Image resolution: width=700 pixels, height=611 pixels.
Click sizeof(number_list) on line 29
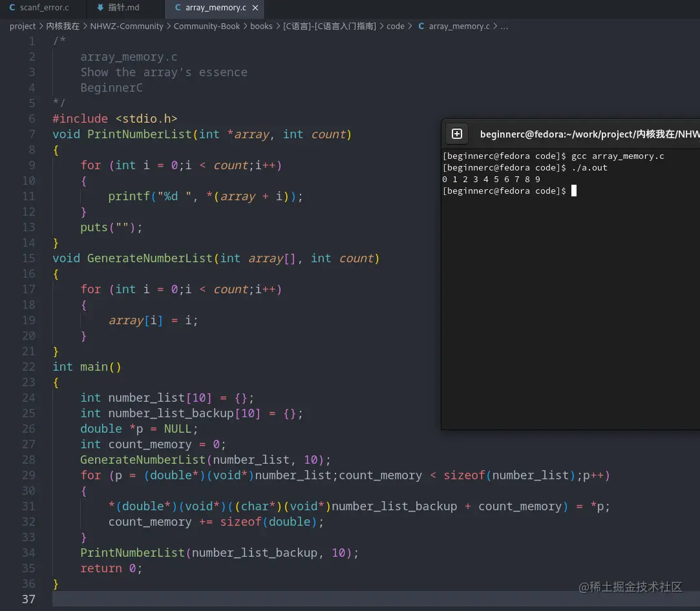point(509,475)
